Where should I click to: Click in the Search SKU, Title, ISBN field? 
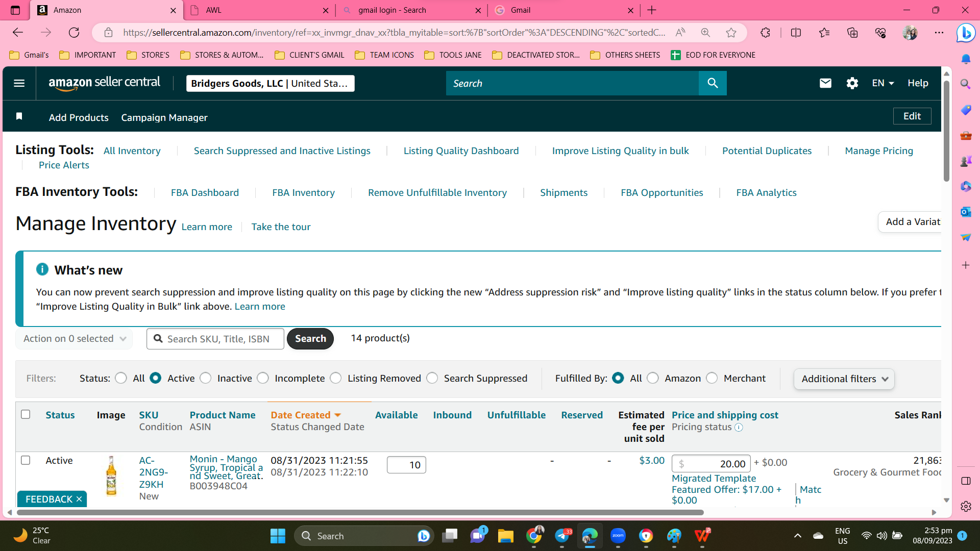[215, 339]
